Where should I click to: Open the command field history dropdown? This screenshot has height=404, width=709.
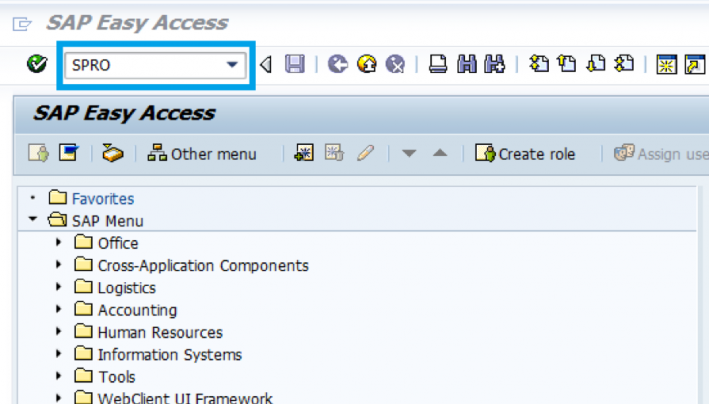tap(232, 65)
